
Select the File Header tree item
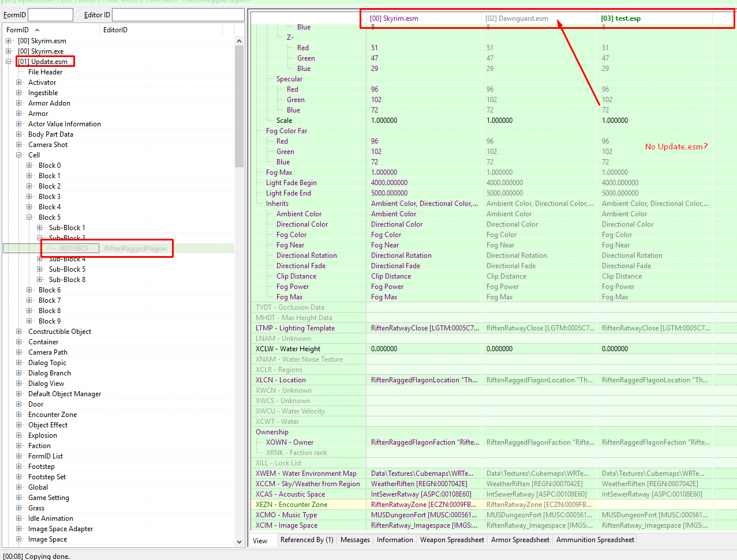46,72
